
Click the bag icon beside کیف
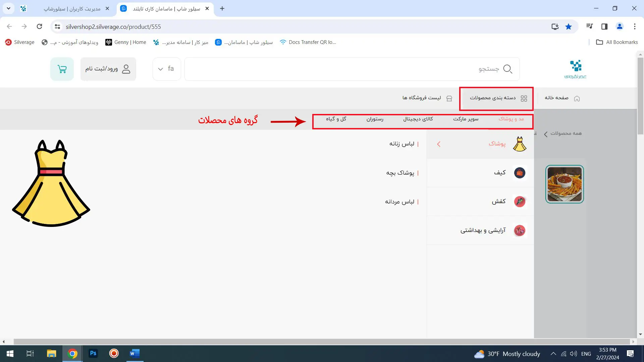[520, 173]
